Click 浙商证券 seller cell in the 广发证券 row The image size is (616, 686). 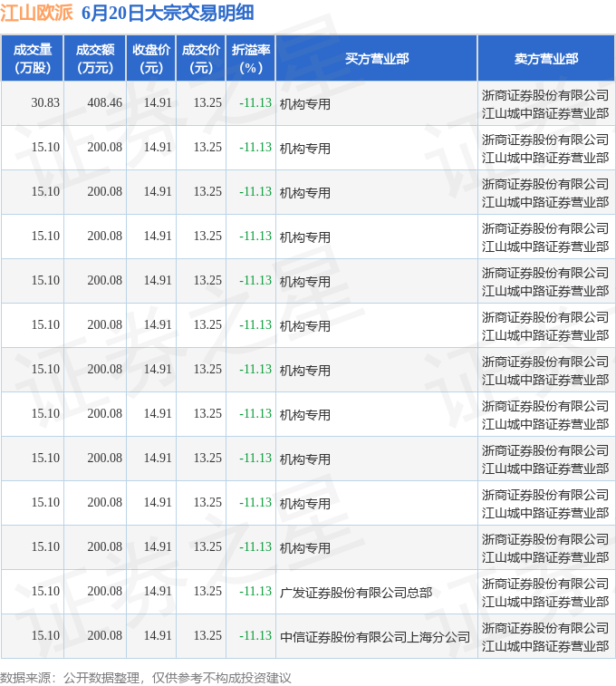545,593
